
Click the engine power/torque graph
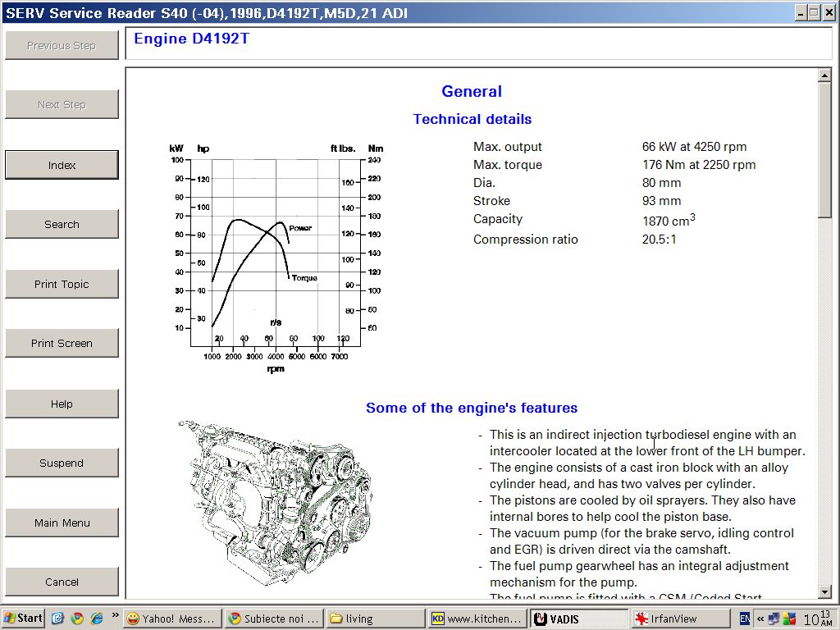click(x=276, y=257)
